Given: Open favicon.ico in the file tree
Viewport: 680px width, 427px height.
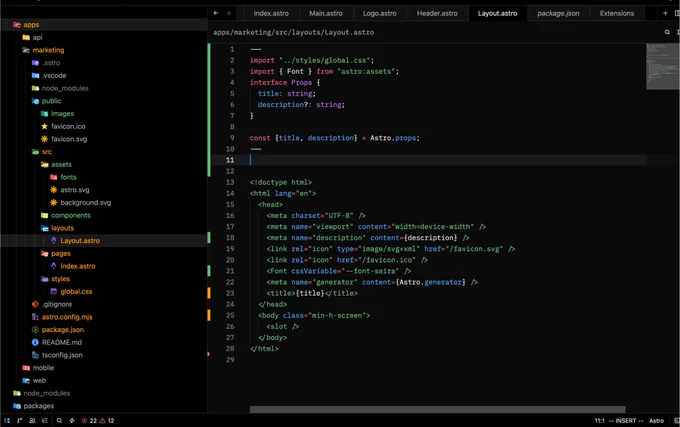Looking at the screenshot, I should coord(63,127).
